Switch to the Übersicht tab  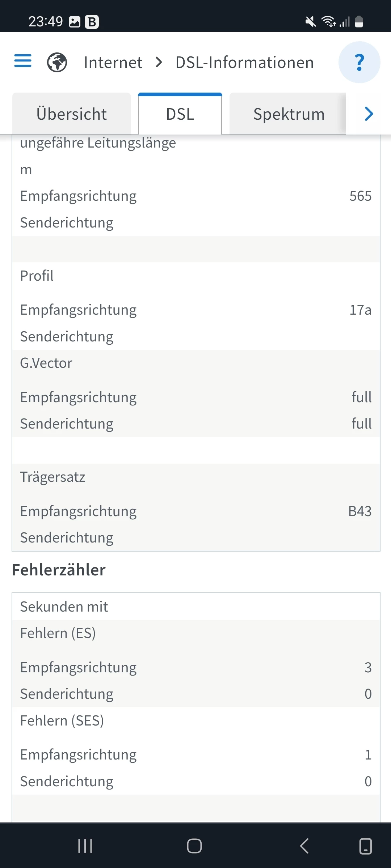[72, 114]
